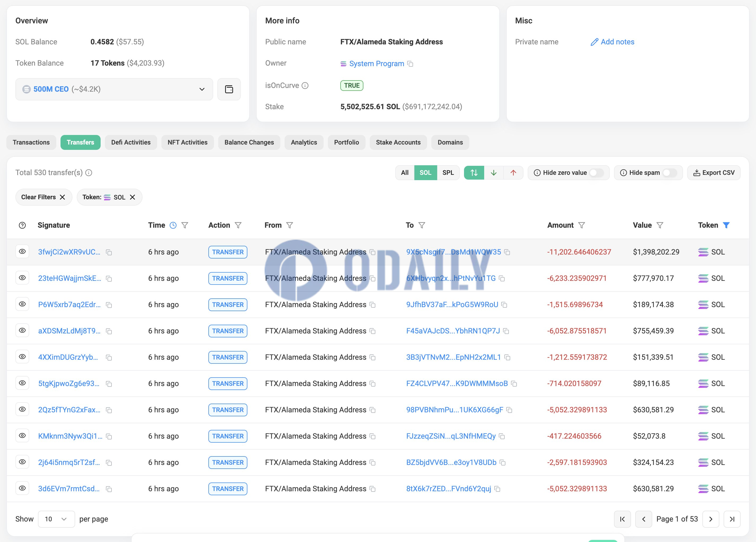Preview transaction 5tgKjpwoZg6e93 with eye icon
Screen dimensions: 756x542
22,383
